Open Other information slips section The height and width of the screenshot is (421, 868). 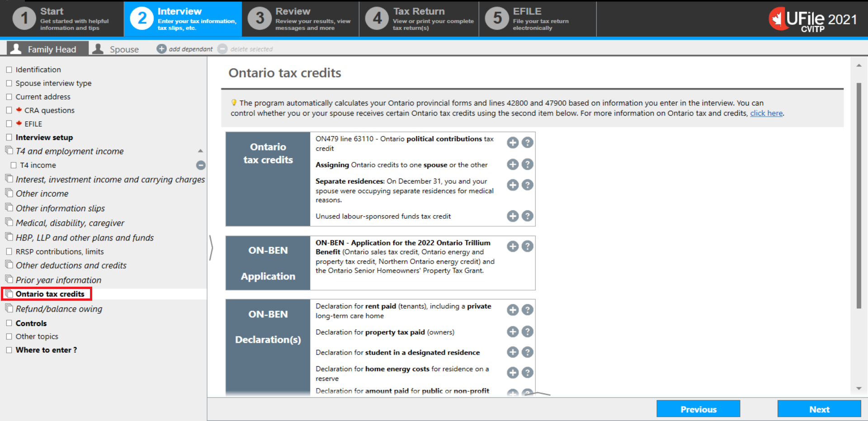pos(60,208)
